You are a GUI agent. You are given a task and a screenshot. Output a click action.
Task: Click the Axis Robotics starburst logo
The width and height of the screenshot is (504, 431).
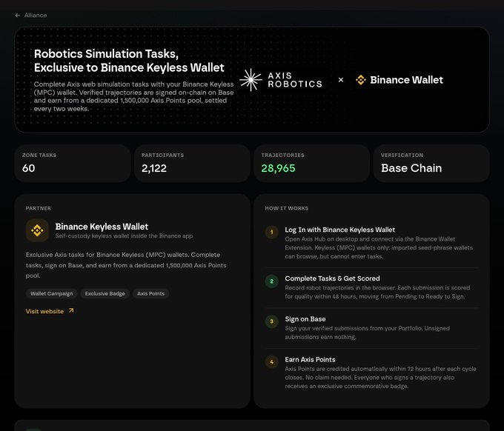click(251, 80)
